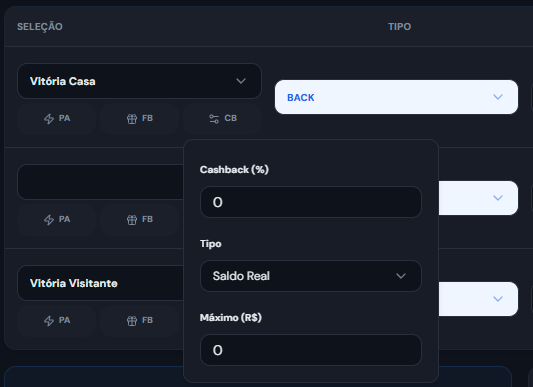Toggle FB under Vitória Visitante
Viewport: 533px width, 387px height.
(139, 320)
